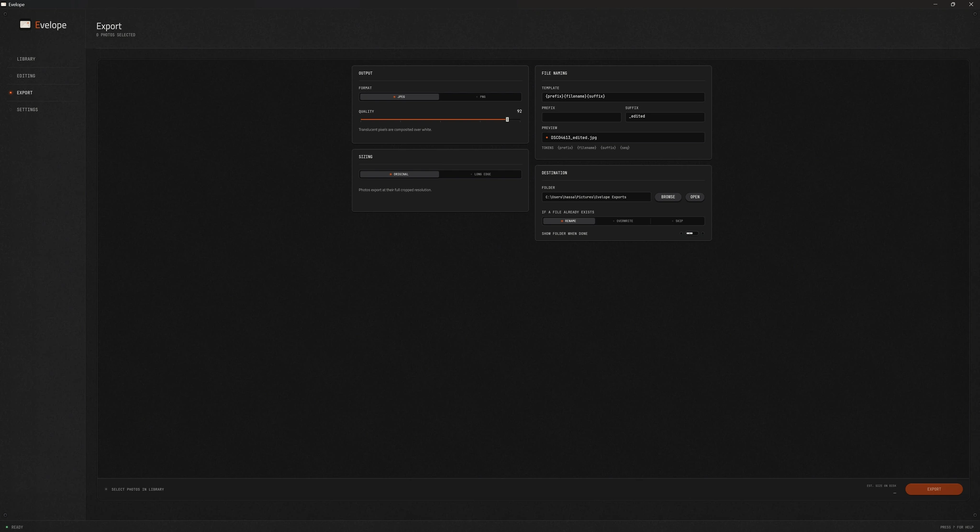Insert the {seq} token
The width and height of the screenshot is (980, 532).
[x=625, y=148]
